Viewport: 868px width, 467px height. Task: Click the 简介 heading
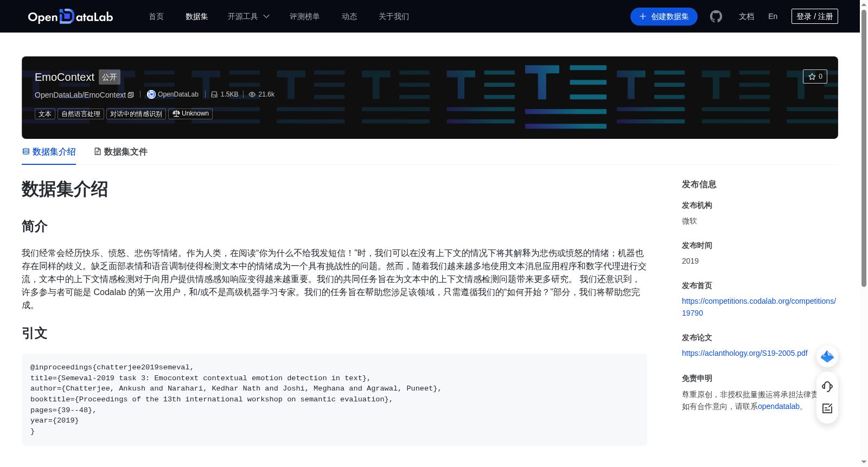coord(35,226)
